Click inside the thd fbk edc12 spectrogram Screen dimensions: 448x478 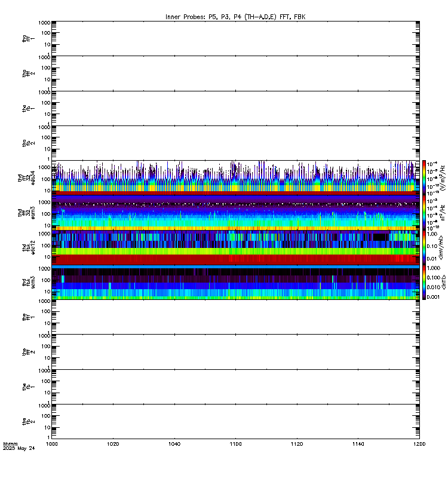click(x=235, y=247)
